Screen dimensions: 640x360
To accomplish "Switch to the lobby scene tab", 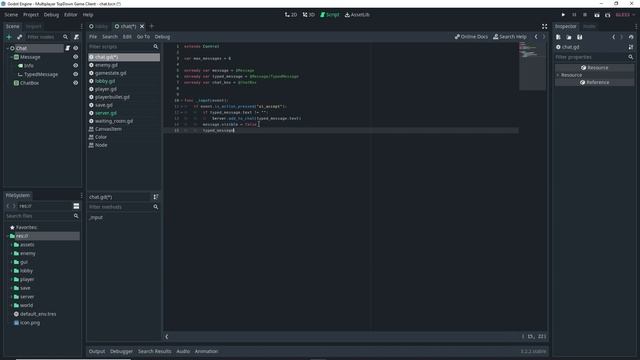I will pyautogui.click(x=98, y=26).
